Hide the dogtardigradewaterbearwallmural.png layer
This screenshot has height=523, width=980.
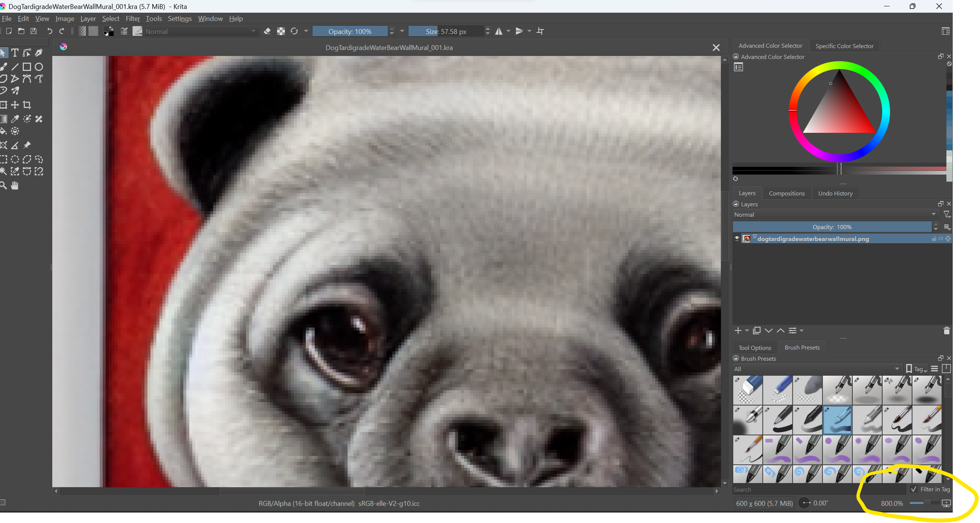[737, 239]
